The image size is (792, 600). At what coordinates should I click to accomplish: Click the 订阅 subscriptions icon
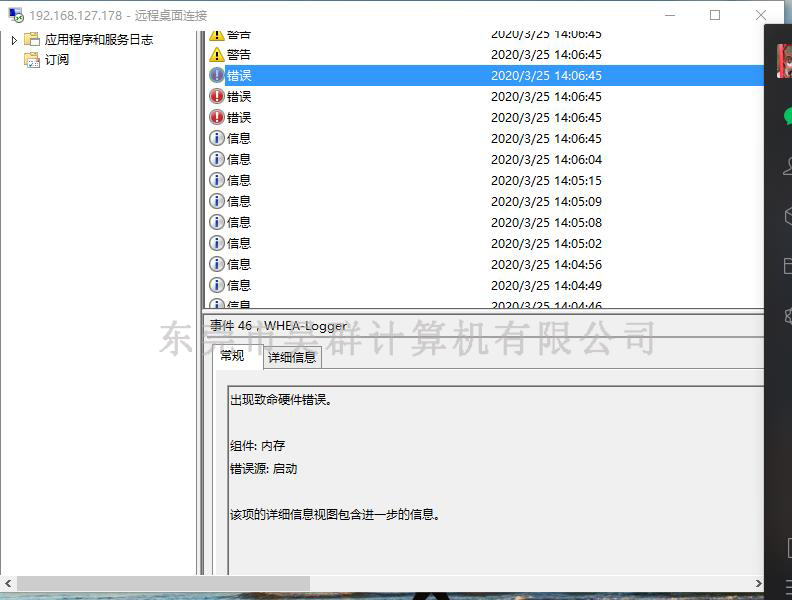[x=32, y=59]
